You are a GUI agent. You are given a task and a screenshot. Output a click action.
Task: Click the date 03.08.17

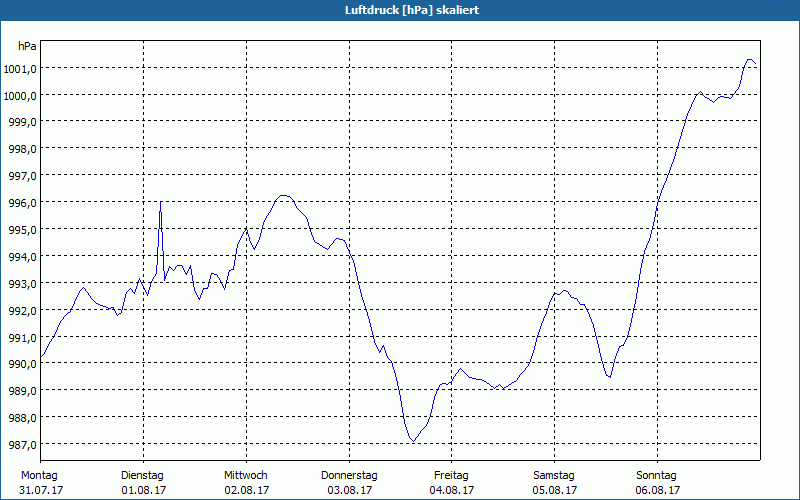click(349, 490)
